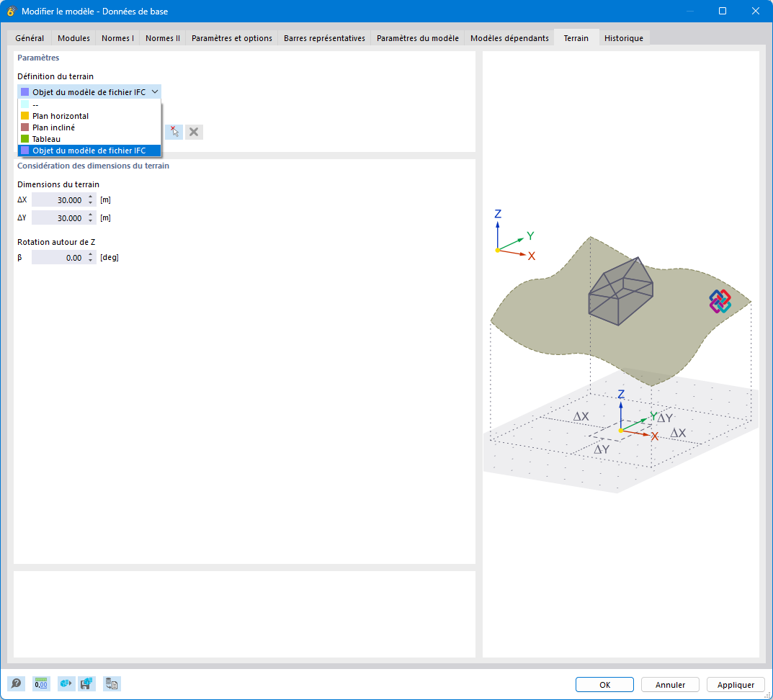Switch to the Général tab
Screen dimensions: 773x700
30,38
